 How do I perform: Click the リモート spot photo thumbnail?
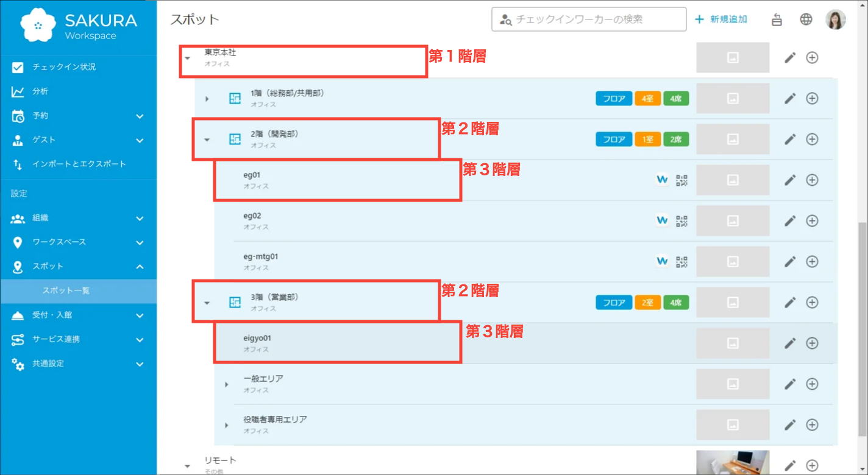pos(732,463)
